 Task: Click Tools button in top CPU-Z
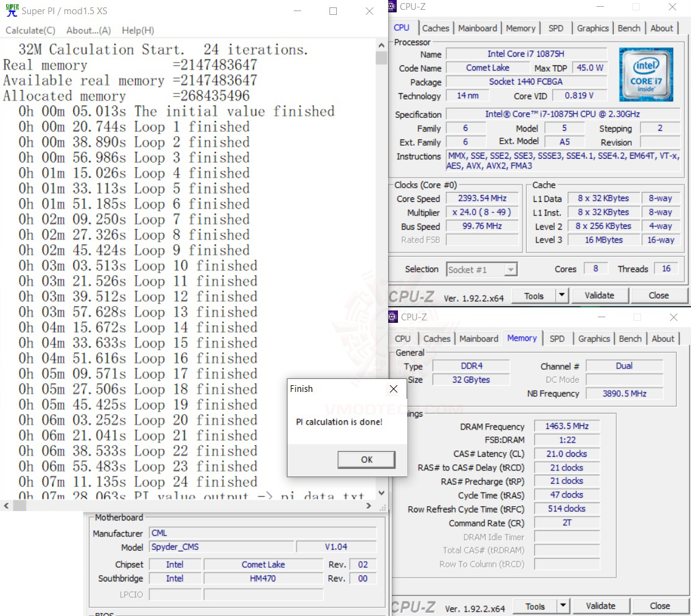pyautogui.click(x=534, y=296)
